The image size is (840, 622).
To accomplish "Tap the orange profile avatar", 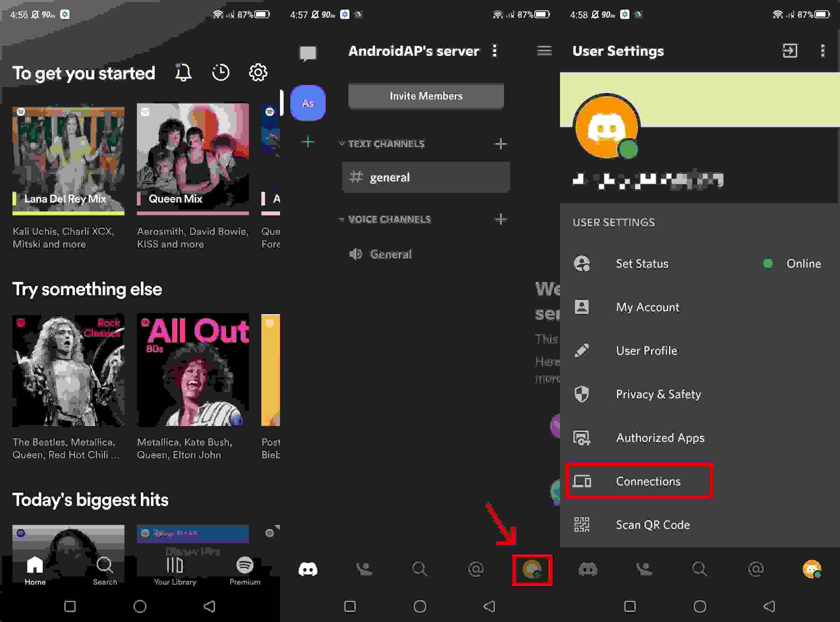I will pyautogui.click(x=606, y=126).
